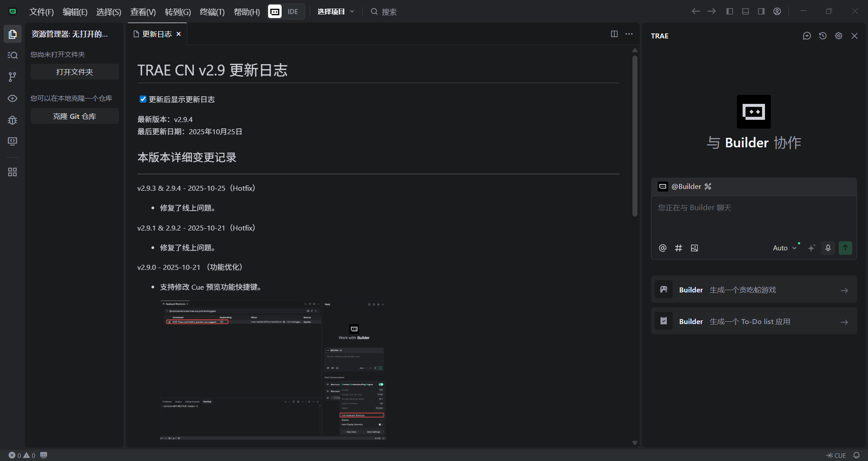Image resolution: width=868 pixels, height=461 pixels.
Task: Open the Auto model selector dropdown
Action: pos(784,248)
